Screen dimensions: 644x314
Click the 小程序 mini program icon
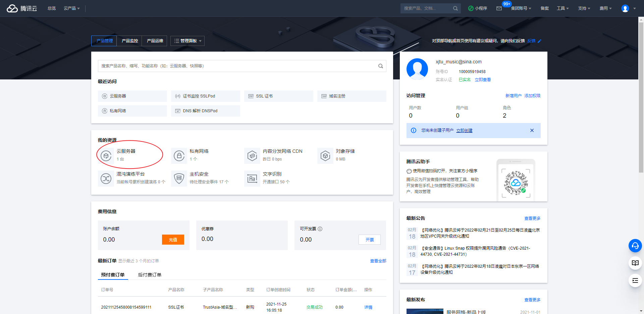click(x=471, y=8)
